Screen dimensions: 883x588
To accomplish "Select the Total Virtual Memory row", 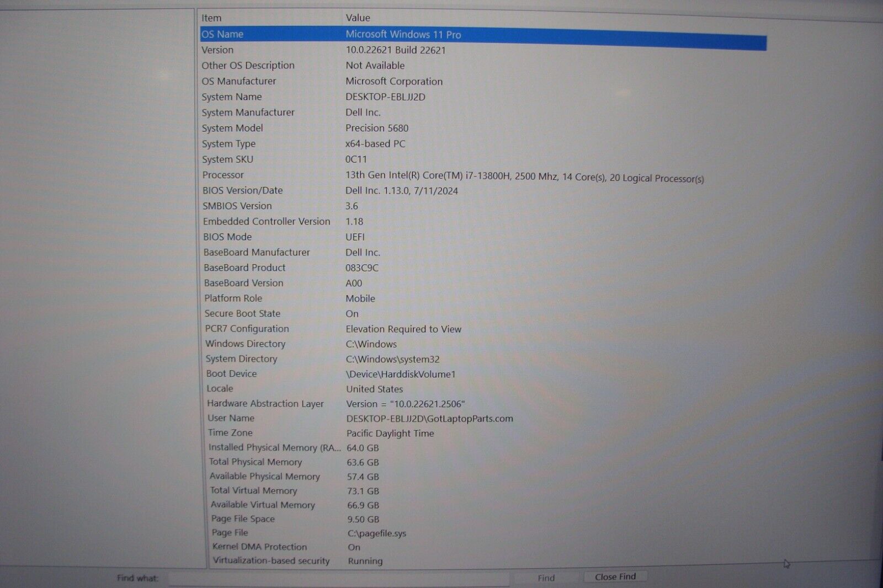I will point(483,491).
